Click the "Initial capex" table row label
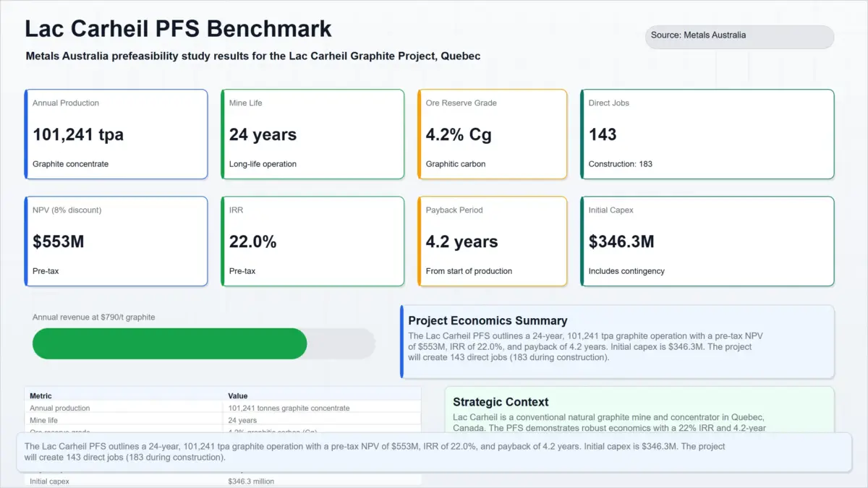 point(50,481)
